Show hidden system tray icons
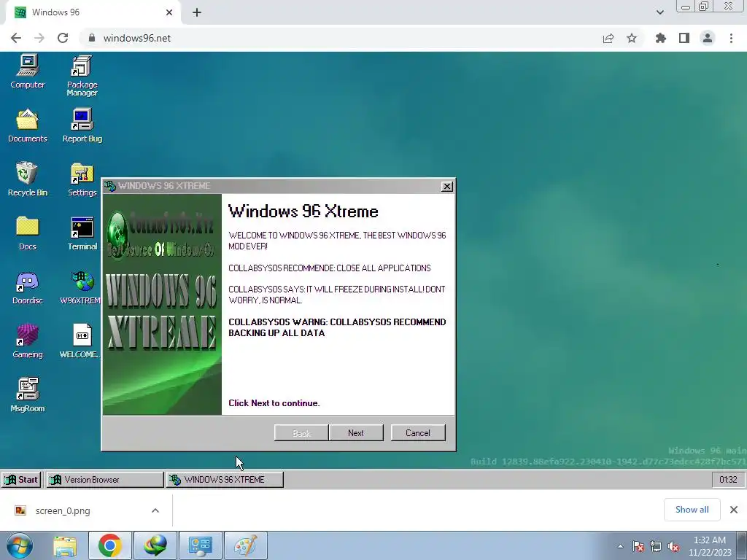747x560 pixels. click(x=620, y=546)
